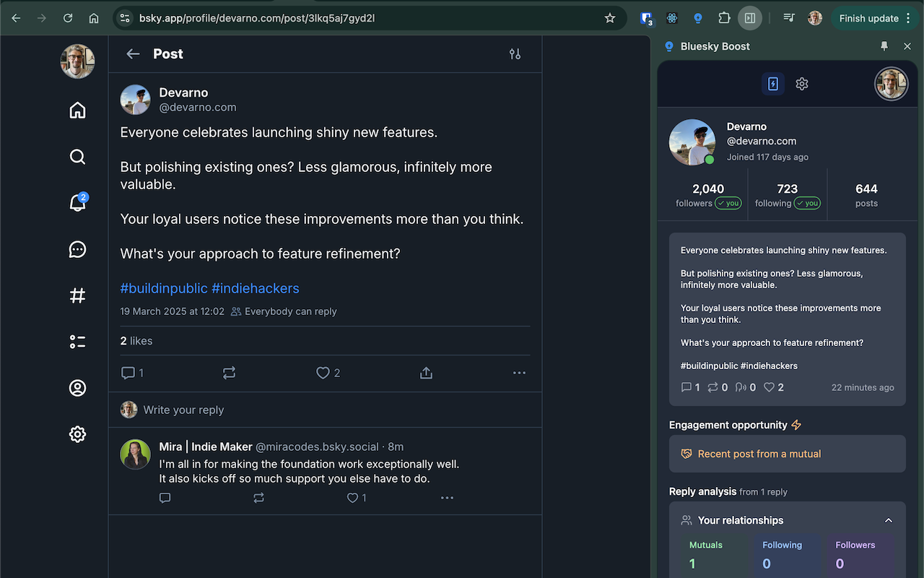Repost Devarno's post

point(229,373)
